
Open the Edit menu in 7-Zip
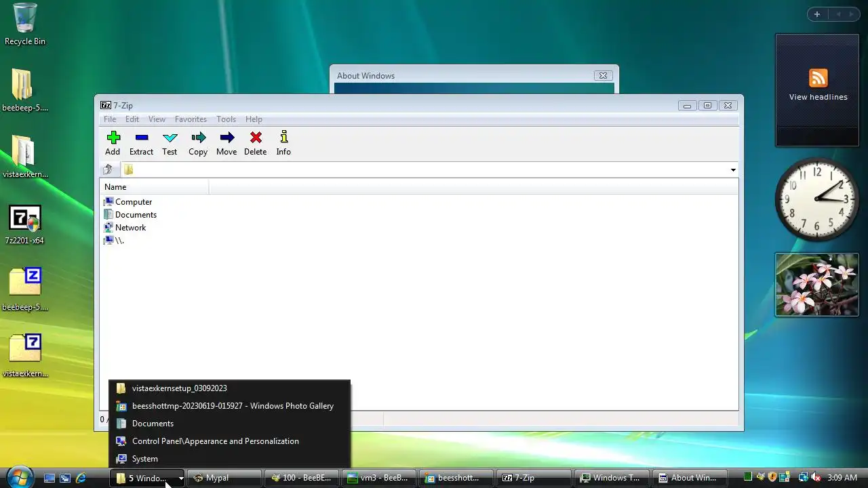132,119
